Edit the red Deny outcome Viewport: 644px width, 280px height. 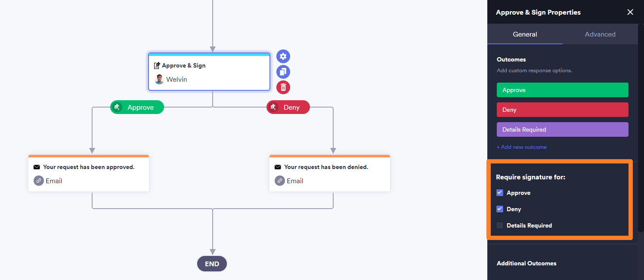click(562, 110)
